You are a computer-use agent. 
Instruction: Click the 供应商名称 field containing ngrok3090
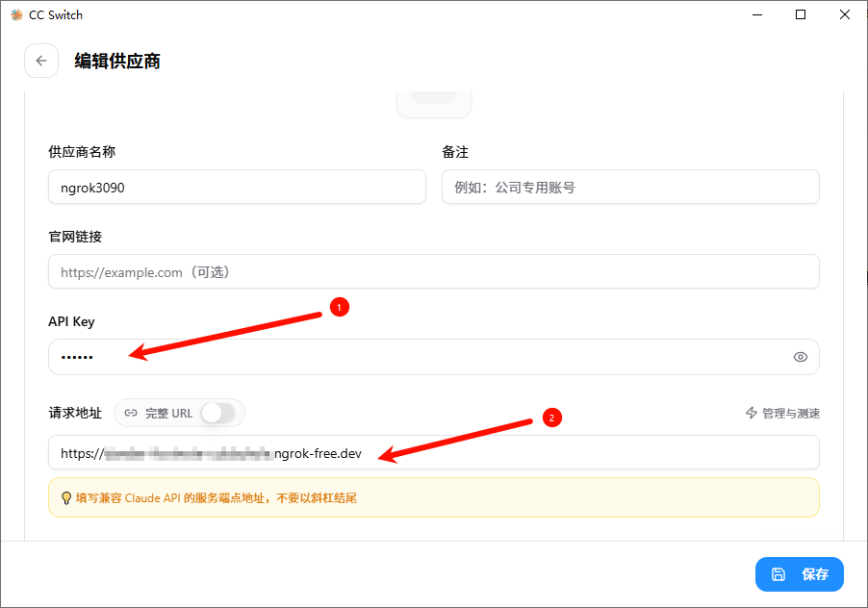point(237,187)
